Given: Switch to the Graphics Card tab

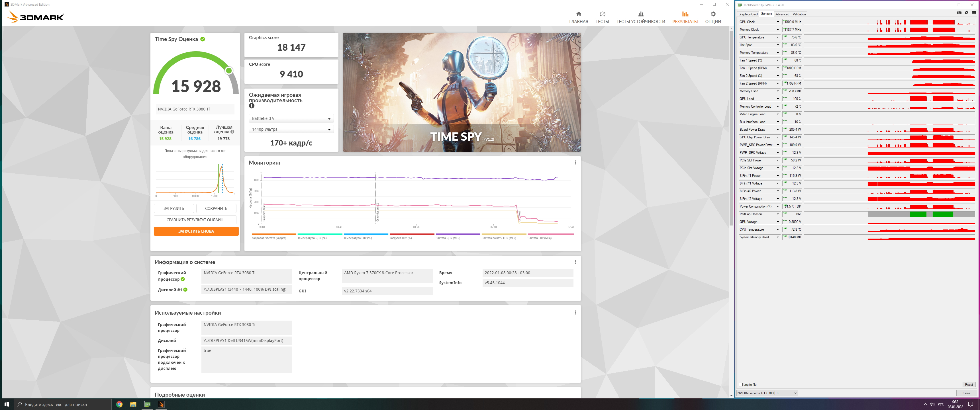Looking at the screenshot, I should (748, 14).
